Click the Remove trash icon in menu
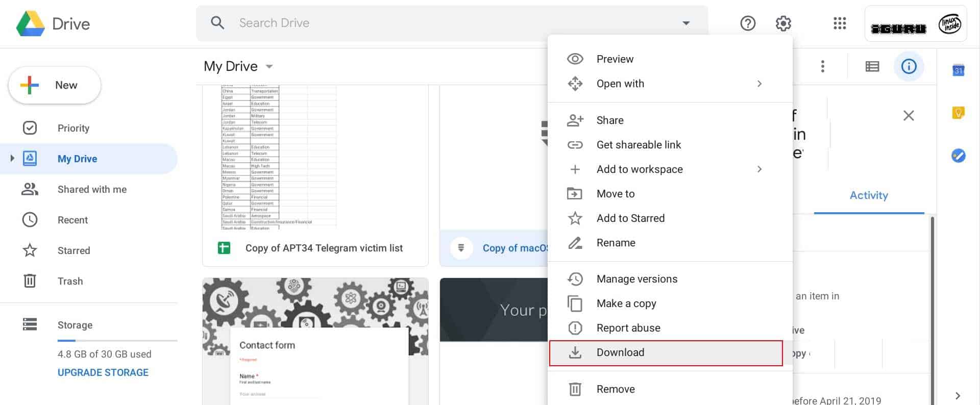 [x=575, y=389]
